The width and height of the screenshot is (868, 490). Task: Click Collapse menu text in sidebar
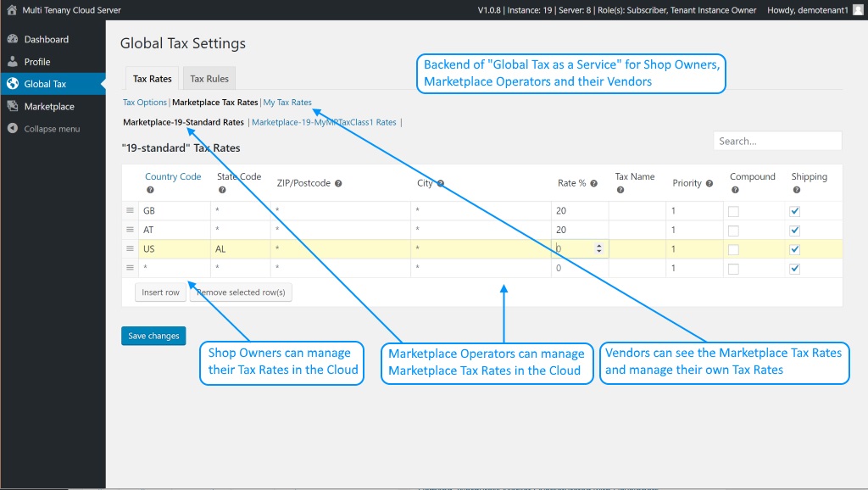coord(52,129)
